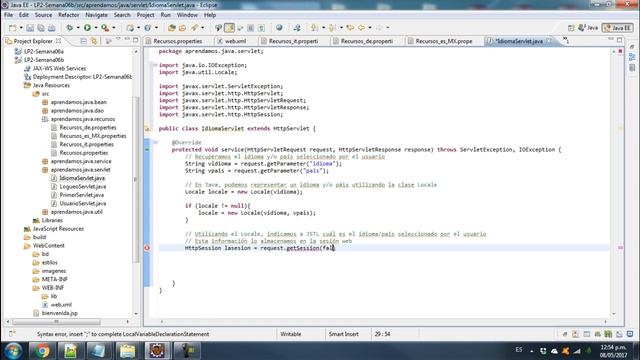This screenshot has height=360, width=640.
Task: Click the Search flashlight toolbar icon
Action: click(x=194, y=28)
